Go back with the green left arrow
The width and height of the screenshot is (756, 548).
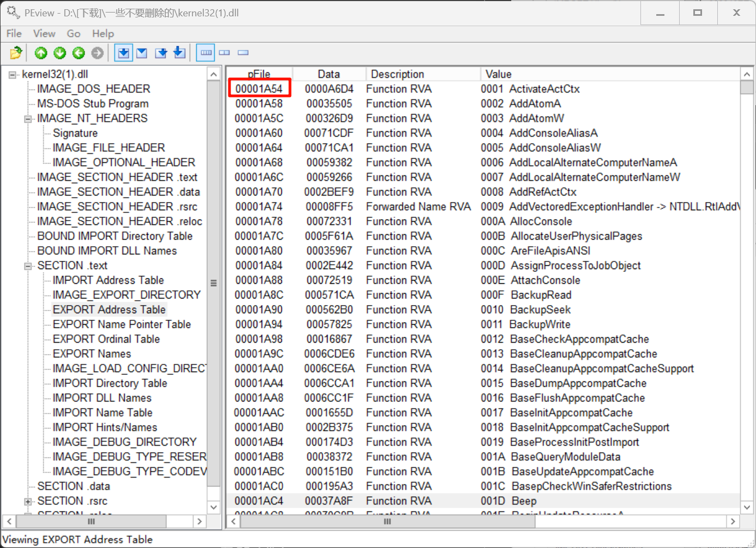tap(79, 53)
